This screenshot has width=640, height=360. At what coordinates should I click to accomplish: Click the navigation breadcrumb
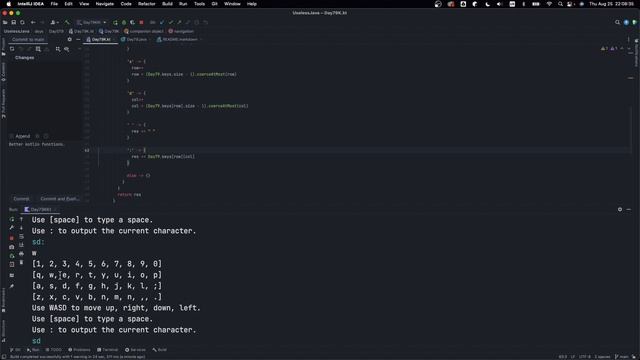tap(181, 31)
